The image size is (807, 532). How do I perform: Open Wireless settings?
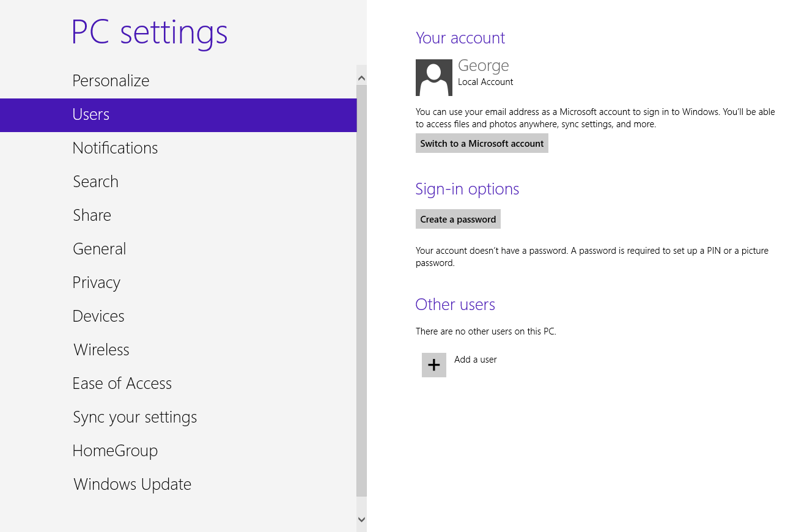pyautogui.click(x=179, y=350)
